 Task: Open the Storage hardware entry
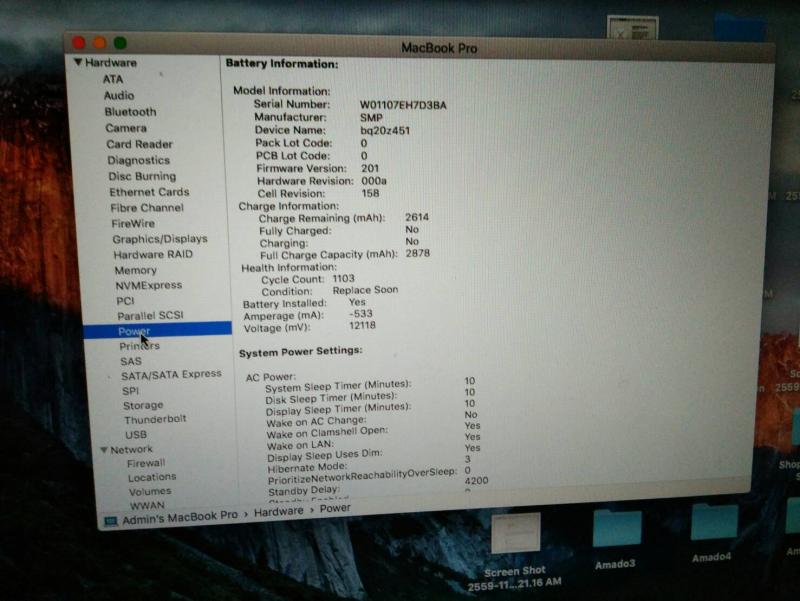click(x=143, y=406)
